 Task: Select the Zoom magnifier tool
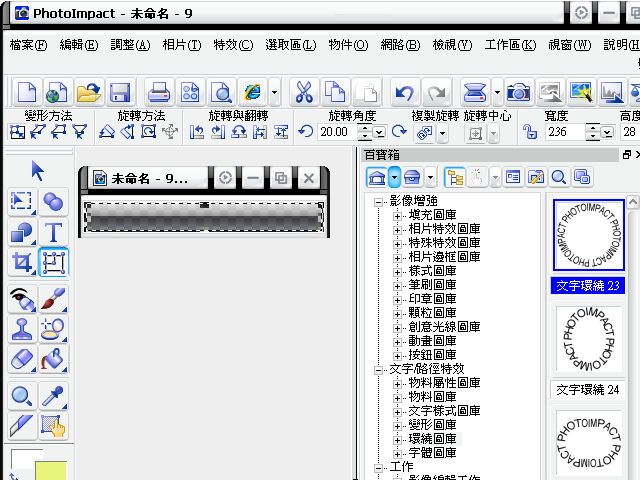coord(22,396)
